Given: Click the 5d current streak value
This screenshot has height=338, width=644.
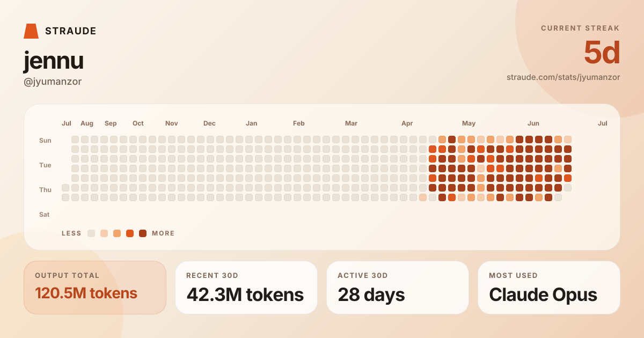Looking at the screenshot, I should pyautogui.click(x=602, y=53).
